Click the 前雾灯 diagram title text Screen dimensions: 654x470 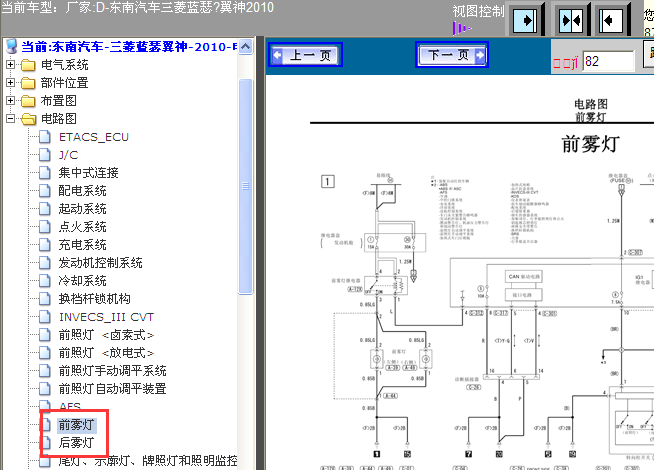click(591, 144)
